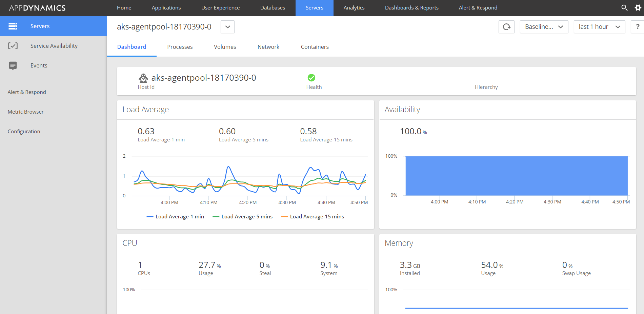Click the refresh icon button
This screenshot has height=314, width=644.
[507, 27]
